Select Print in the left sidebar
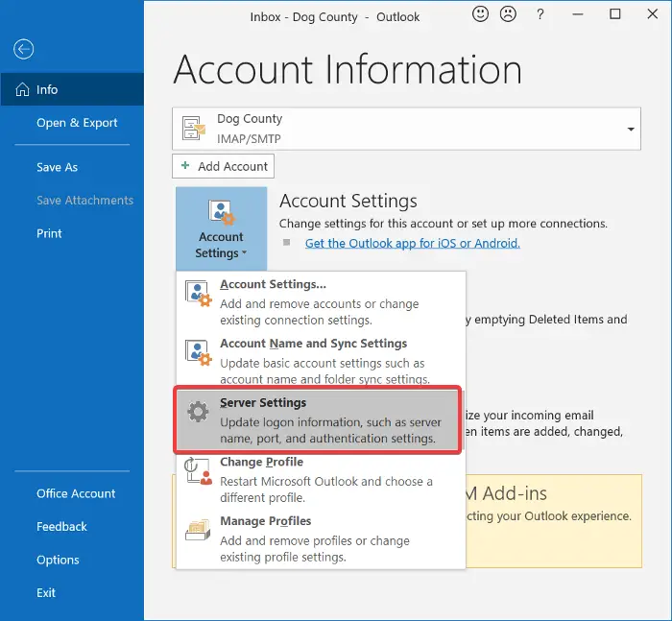The image size is (672, 621). [49, 233]
